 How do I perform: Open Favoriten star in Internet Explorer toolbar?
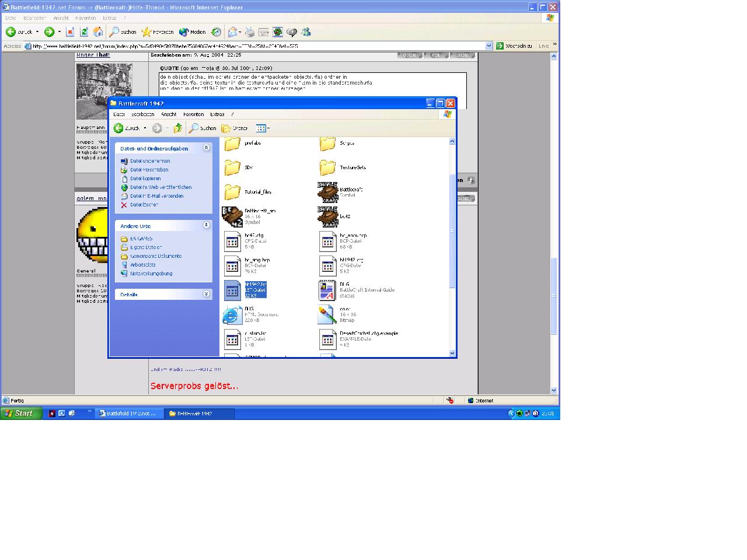click(158, 32)
